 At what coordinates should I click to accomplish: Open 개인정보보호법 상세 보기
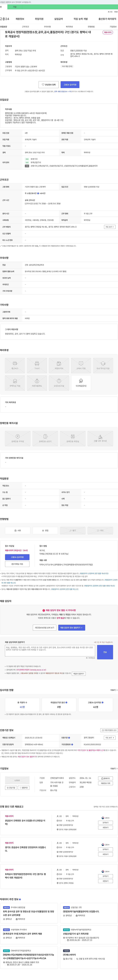tap(44, 628)
